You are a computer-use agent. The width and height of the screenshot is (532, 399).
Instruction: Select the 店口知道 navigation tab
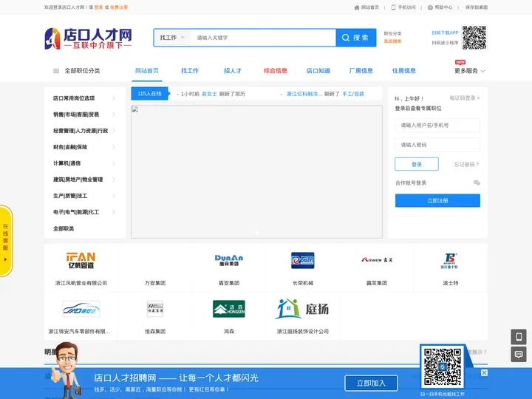(318, 71)
